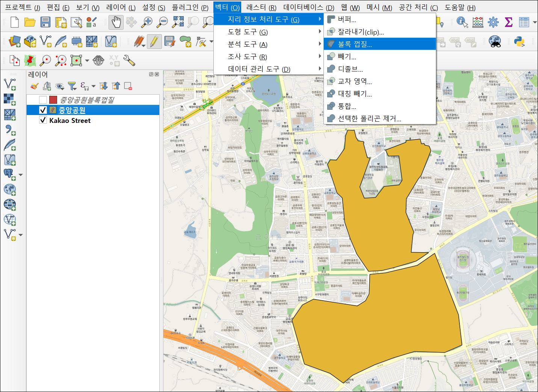Open dropdown beside PostGIS elephant icon

(x=21, y=175)
